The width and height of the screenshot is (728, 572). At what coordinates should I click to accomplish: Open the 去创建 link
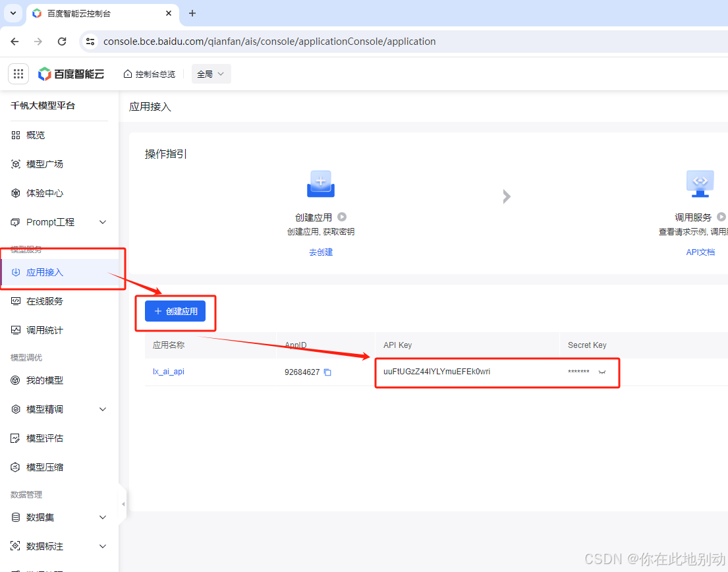tap(321, 252)
